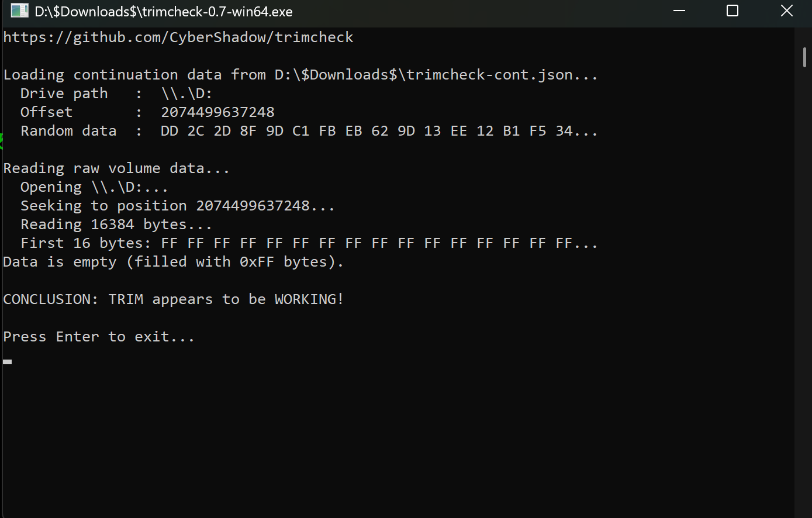Click the 'Opening \\.\D:' line
This screenshot has height=518, width=812.
click(x=94, y=187)
